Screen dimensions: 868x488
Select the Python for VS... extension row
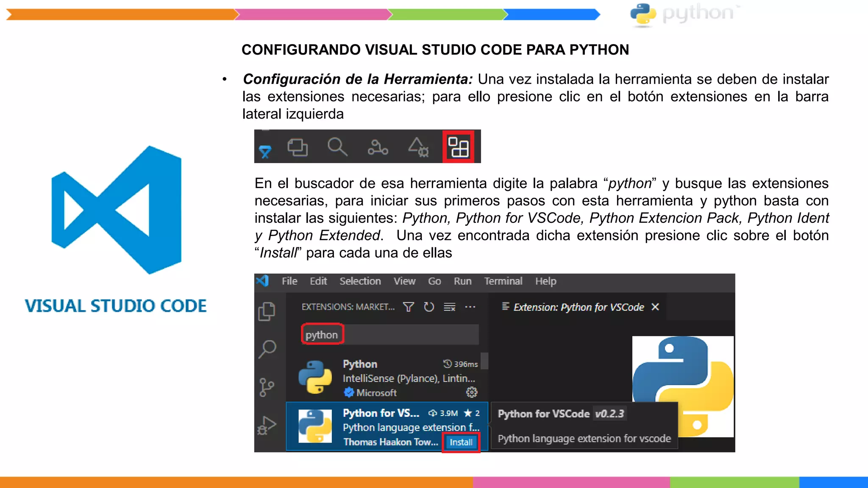[x=387, y=426]
